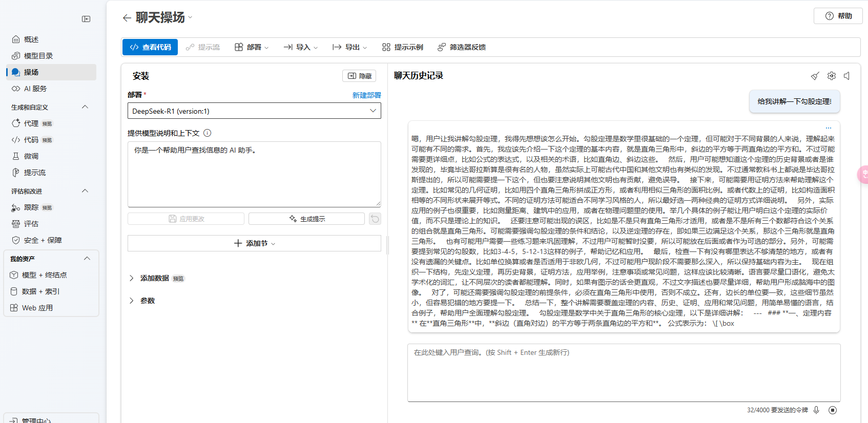Click the user query input box
868x423 pixels.
click(x=624, y=372)
